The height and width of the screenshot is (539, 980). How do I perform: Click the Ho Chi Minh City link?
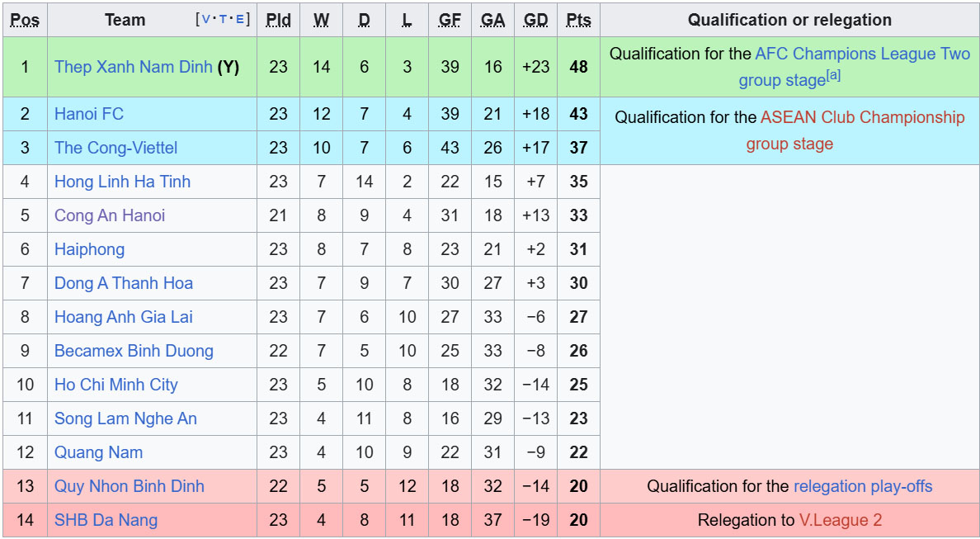click(115, 385)
